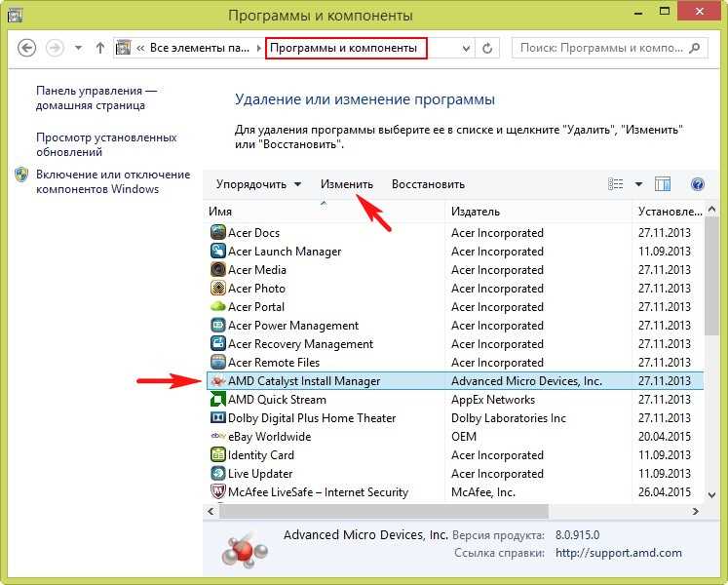Viewport: 728px width, 585px height.
Task: Select the Acer Media icon
Action: 217,269
